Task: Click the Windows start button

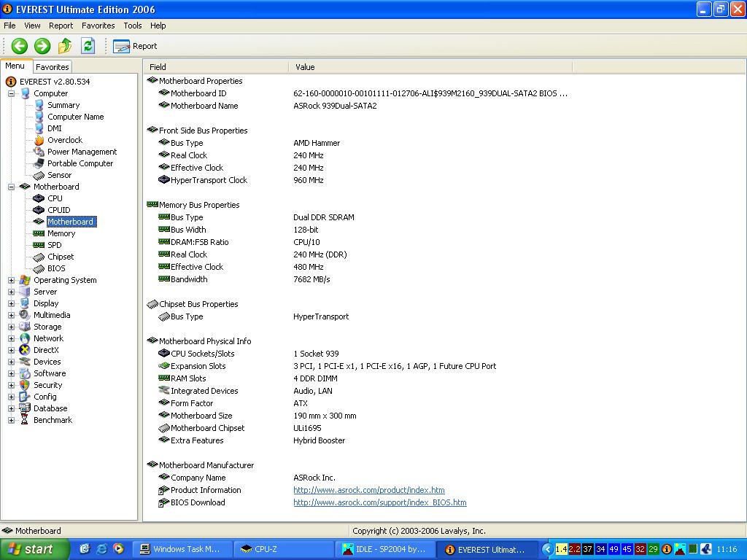Action: 34,549
